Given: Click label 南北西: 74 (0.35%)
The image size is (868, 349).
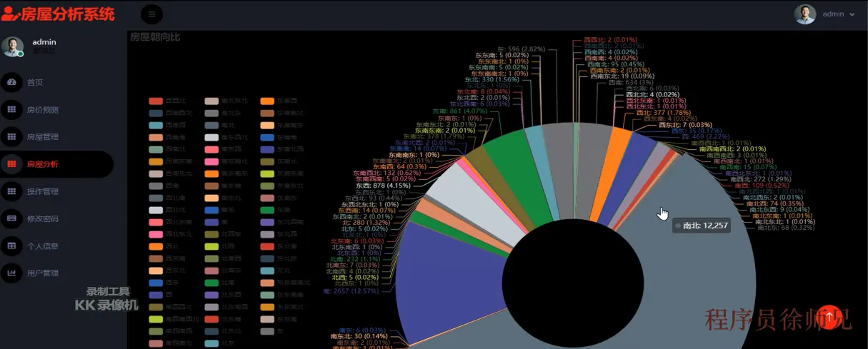Looking at the screenshot, I should [x=774, y=203].
